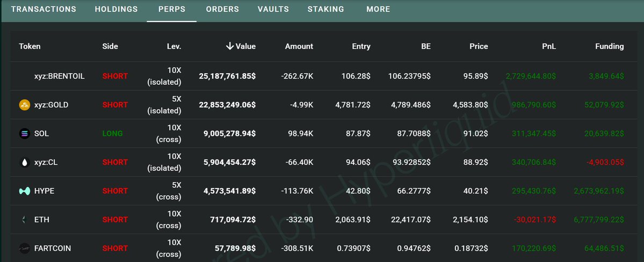Switch to the TRANSACTIONS tab
The image size is (644, 262).
click(44, 9)
